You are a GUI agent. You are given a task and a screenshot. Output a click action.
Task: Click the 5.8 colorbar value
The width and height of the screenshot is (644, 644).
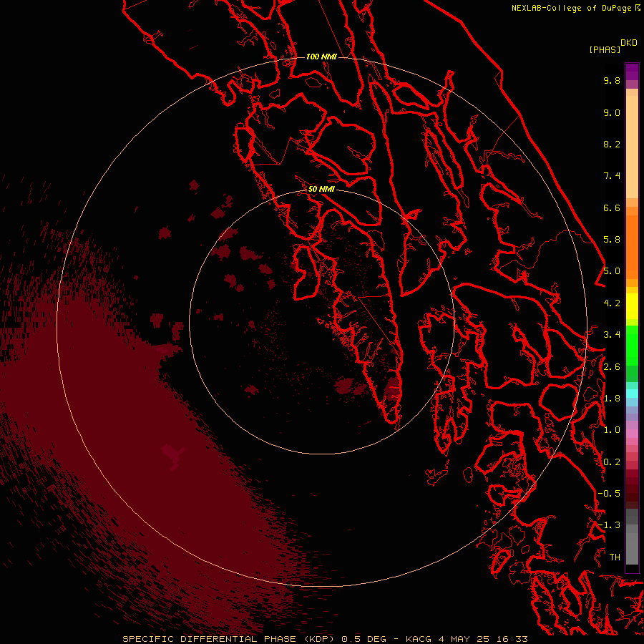pos(612,240)
